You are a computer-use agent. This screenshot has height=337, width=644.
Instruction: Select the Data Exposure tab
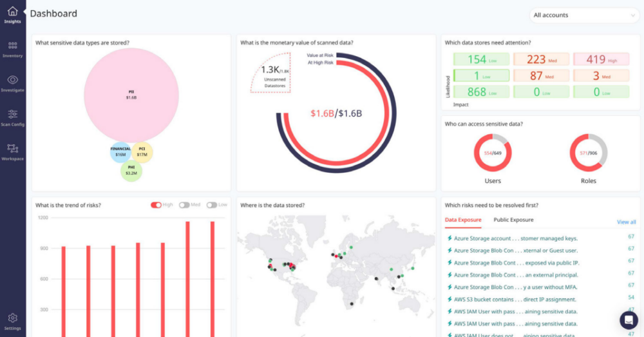point(462,220)
